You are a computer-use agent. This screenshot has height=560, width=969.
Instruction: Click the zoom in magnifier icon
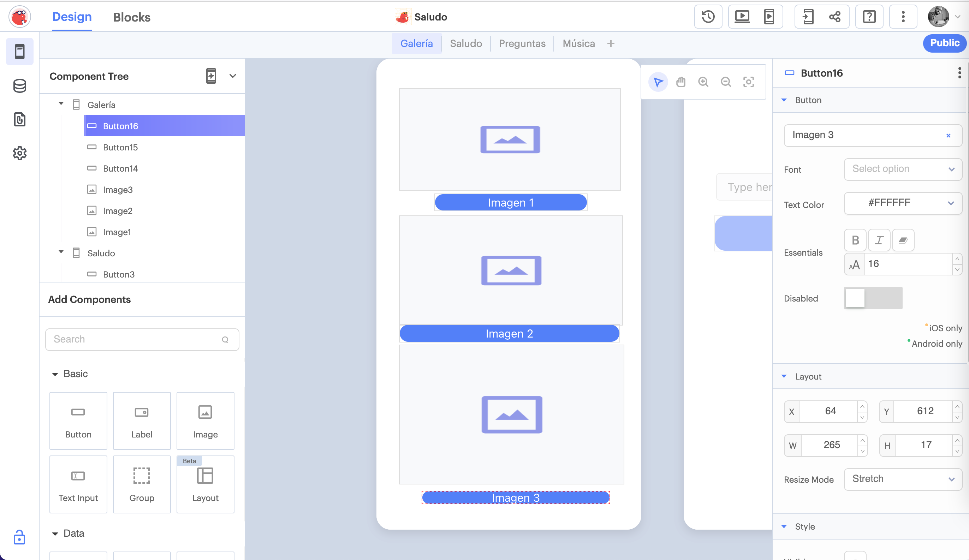(703, 82)
